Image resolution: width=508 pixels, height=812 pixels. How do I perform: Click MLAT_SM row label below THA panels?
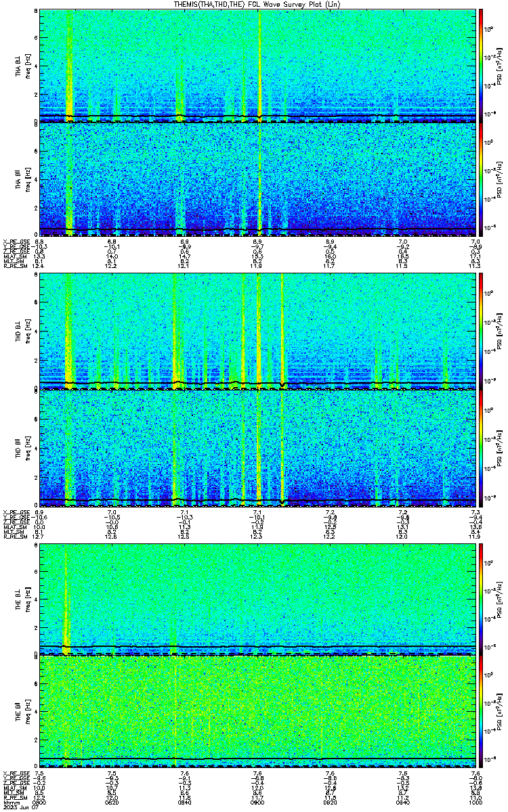[14, 256]
